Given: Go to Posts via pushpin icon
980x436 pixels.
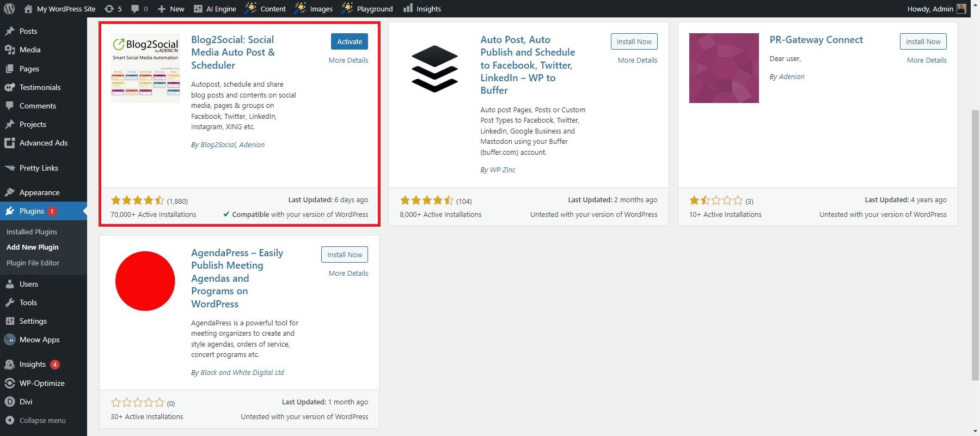Looking at the screenshot, I should (10, 31).
